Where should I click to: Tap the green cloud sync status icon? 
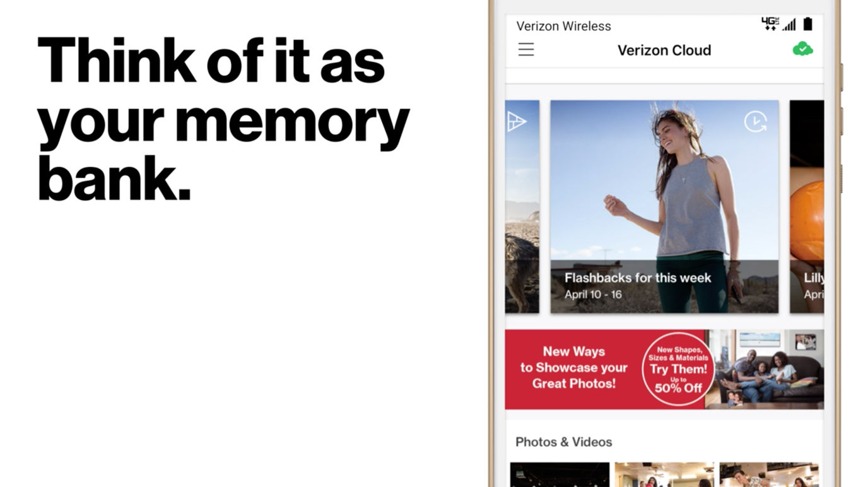802,49
